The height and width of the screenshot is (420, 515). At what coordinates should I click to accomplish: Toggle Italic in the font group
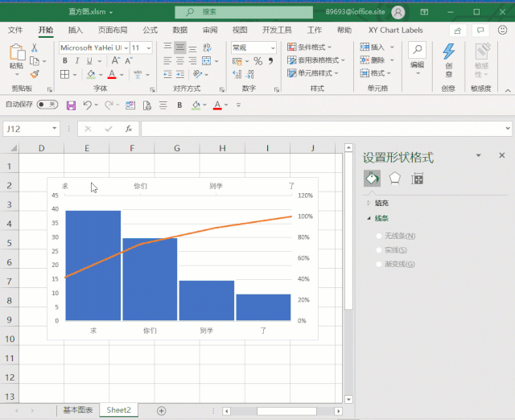[77, 61]
